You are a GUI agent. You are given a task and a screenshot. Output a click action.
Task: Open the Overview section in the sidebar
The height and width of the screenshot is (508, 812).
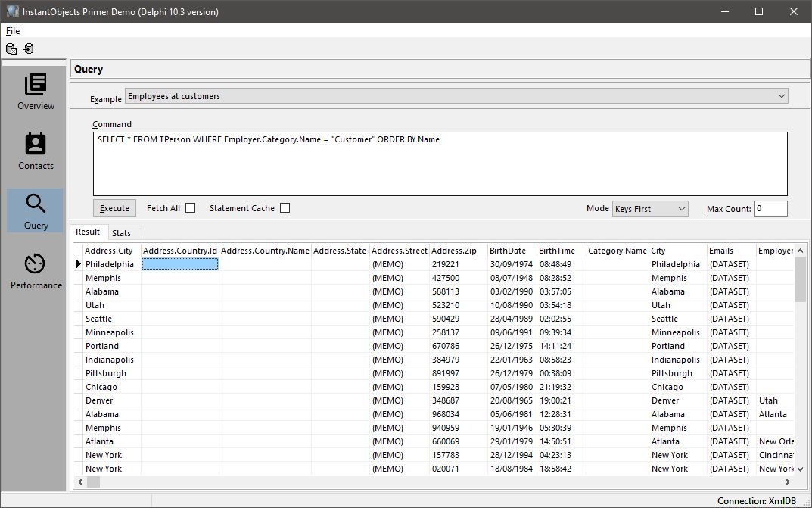point(35,91)
